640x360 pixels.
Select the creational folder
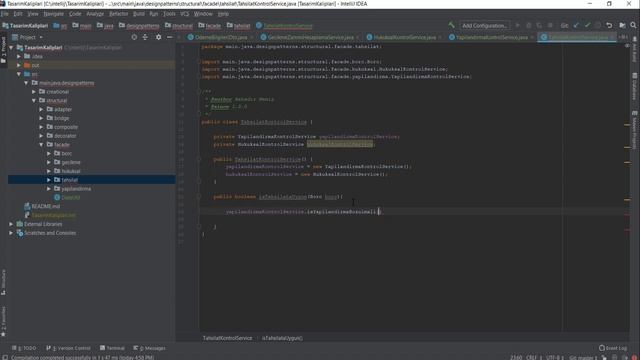pos(57,92)
